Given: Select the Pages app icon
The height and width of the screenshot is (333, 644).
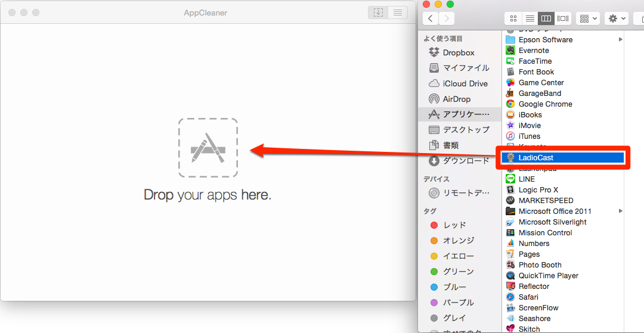Looking at the screenshot, I should click(510, 254).
